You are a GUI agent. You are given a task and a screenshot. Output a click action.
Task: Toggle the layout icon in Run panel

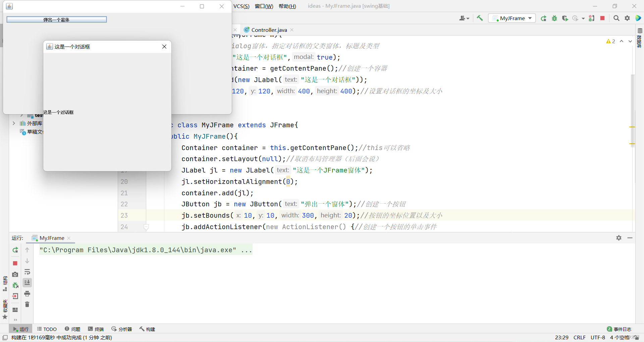15,310
